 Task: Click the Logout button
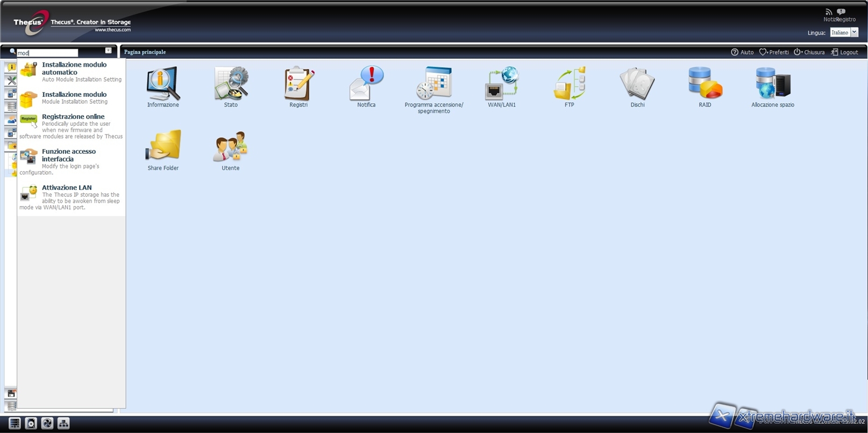[x=844, y=52]
